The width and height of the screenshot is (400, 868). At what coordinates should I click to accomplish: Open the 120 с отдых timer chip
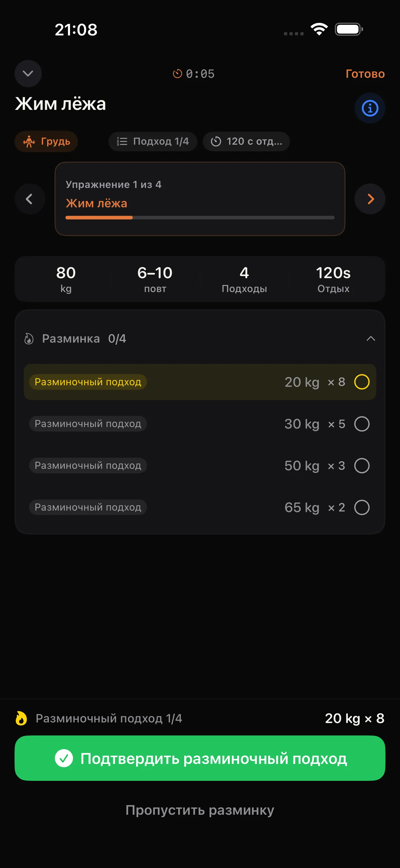[246, 141]
